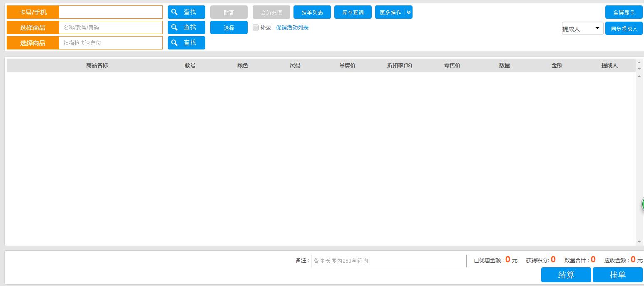Click the 会员充值 member recharge button
The width and height of the screenshot is (644, 286).
(271, 12)
